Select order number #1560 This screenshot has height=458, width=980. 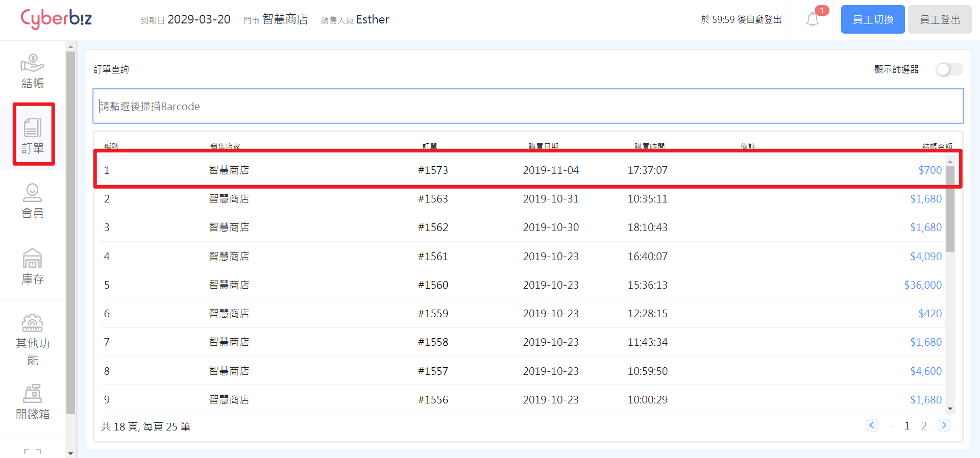coord(433,285)
